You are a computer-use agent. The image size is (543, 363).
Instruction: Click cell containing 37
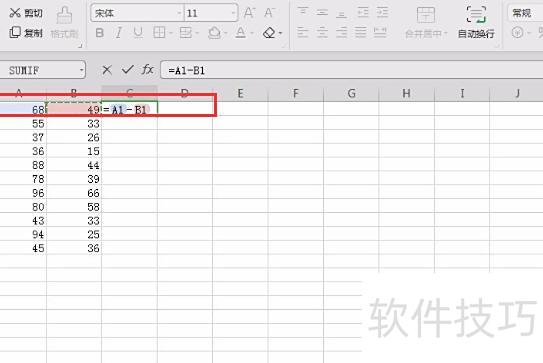(23, 138)
